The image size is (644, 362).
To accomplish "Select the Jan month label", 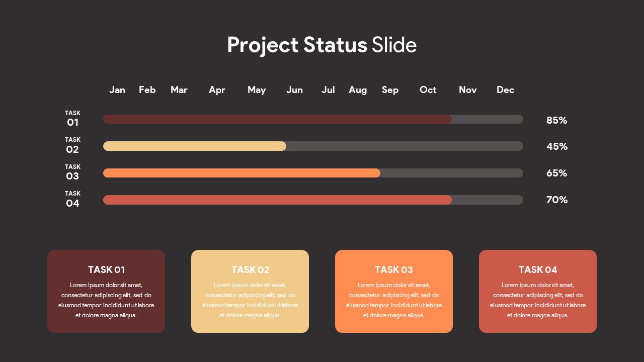I will [x=117, y=90].
